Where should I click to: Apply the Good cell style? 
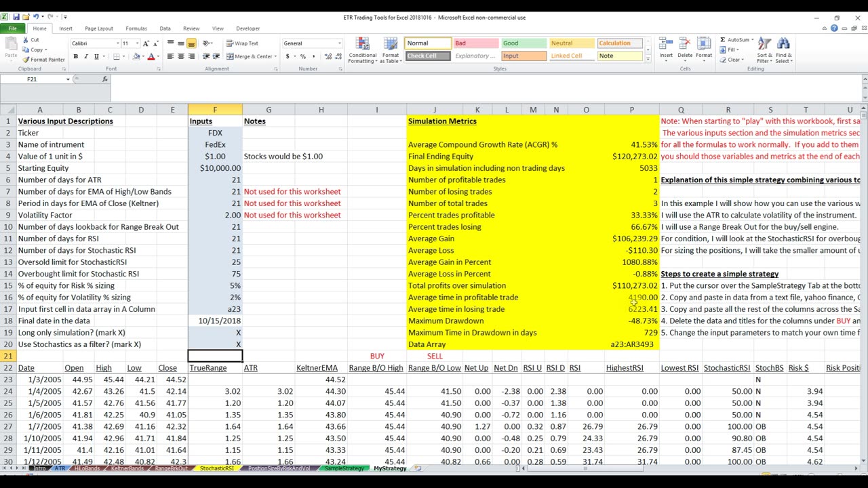524,43
